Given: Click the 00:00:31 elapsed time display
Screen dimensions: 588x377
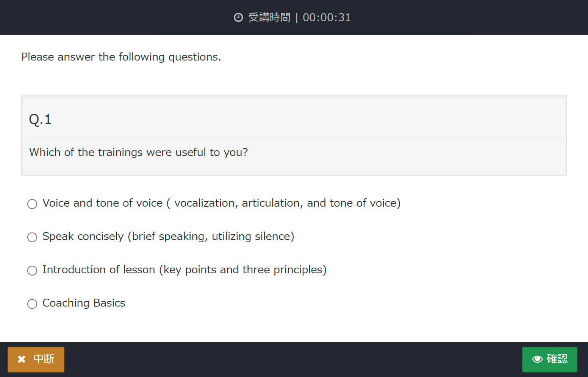Looking at the screenshot, I should tap(327, 17).
